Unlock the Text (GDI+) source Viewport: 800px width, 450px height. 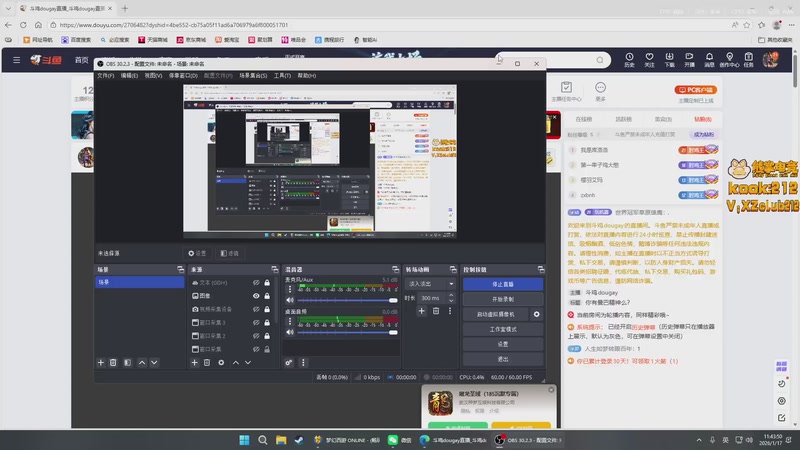pos(267,282)
